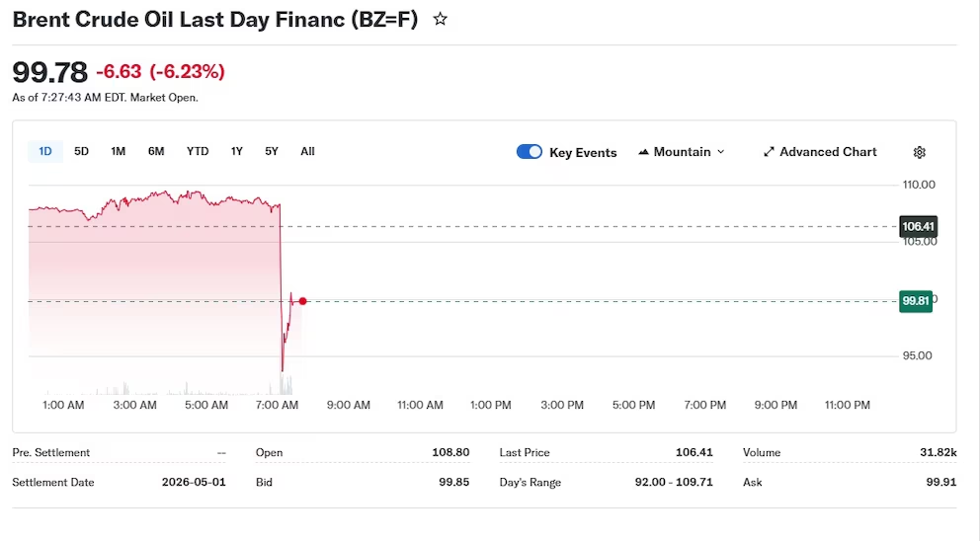This screenshot has height=541, width=980.
Task: Click the green 99.81 current price tag
Action: click(x=916, y=301)
